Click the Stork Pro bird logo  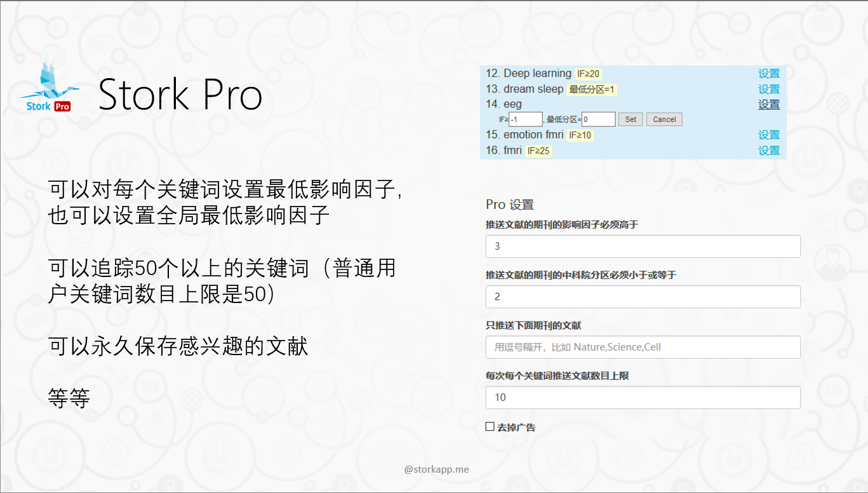click(x=50, y=84)
